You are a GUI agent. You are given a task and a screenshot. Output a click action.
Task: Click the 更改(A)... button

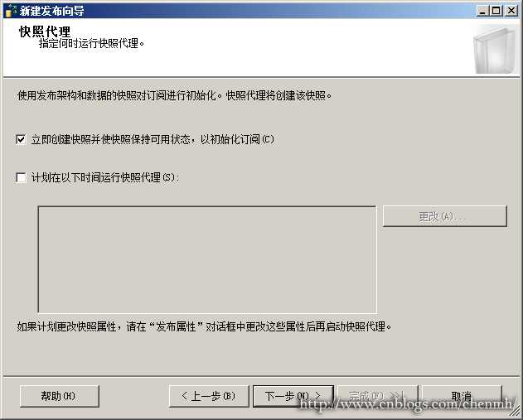coord(445,216)
